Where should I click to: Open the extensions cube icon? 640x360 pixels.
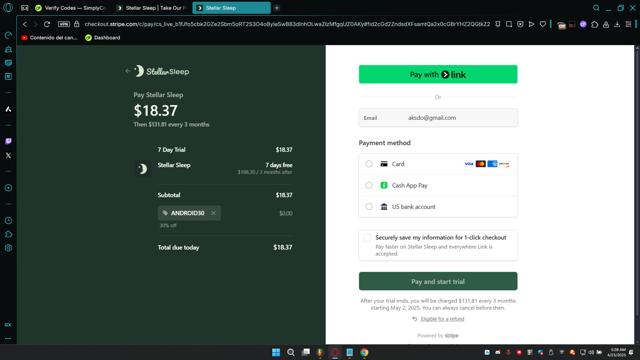coord(595,24)
